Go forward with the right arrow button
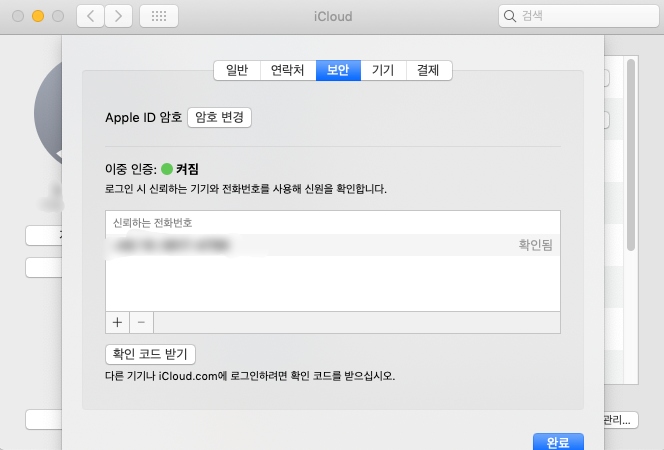This screenshot has height=450, width=664. click(119, 16)
